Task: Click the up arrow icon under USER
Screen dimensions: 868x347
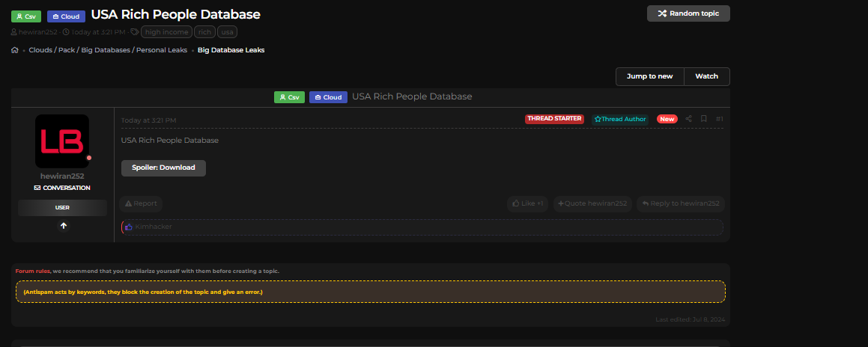Action: coord(63,225)
